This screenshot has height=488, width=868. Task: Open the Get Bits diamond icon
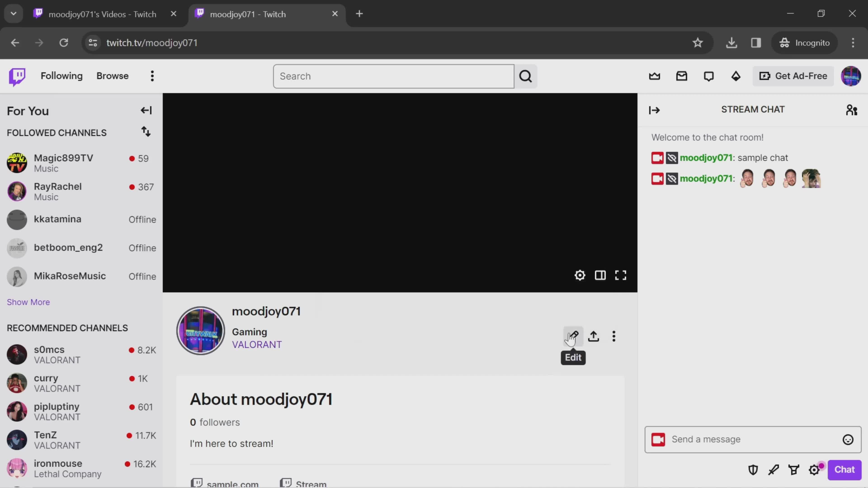736,76
